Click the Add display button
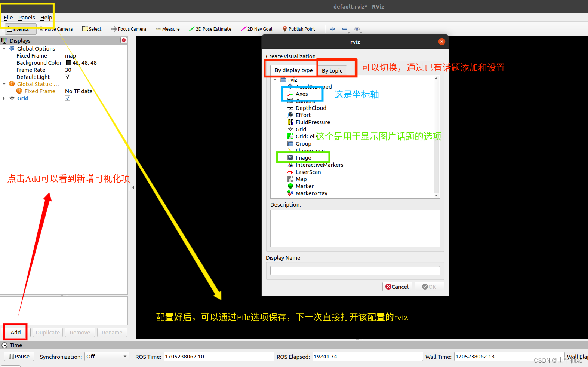The image size is (588, 367). point(16,333)
